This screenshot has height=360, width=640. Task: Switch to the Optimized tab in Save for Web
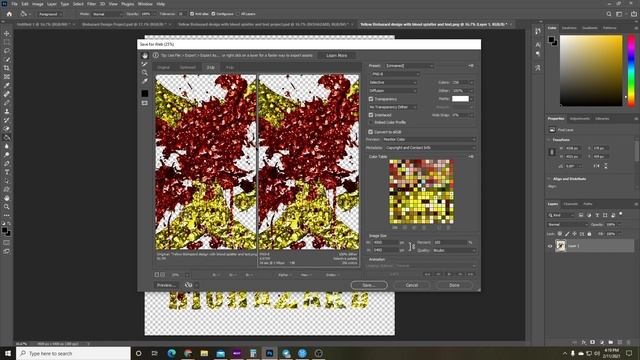[x=188, y=67]
